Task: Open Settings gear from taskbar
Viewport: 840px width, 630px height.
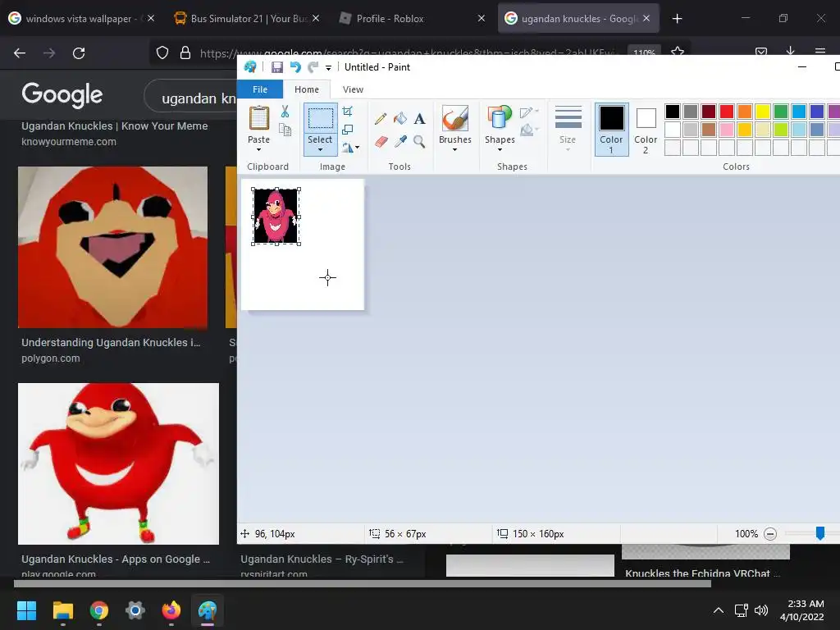Action: pos(135,610)
